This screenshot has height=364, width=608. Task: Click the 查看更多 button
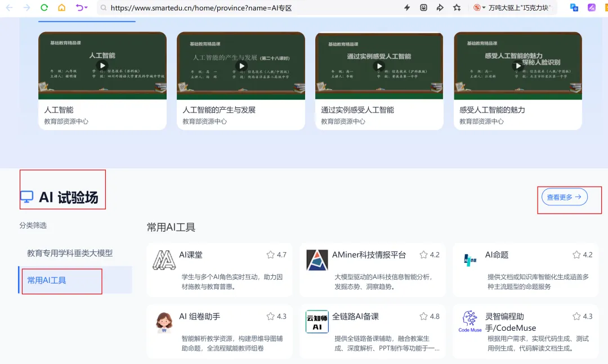564,197
